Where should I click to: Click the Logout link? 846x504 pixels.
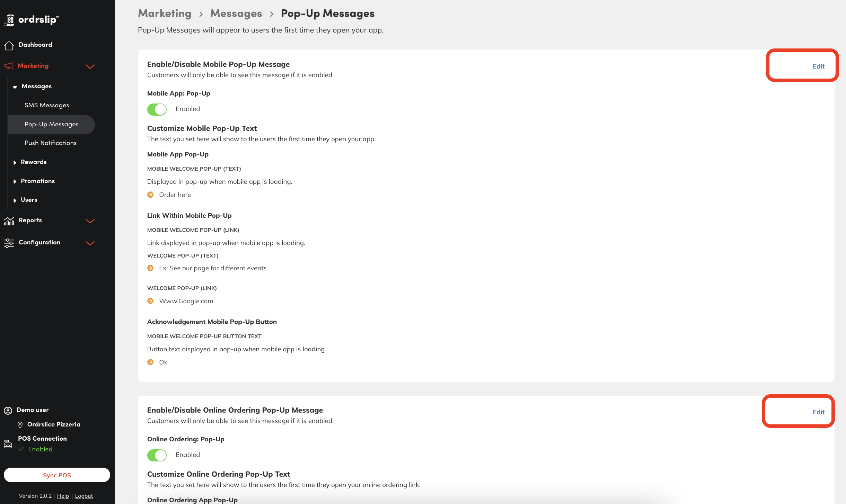(x=84, y=496)
